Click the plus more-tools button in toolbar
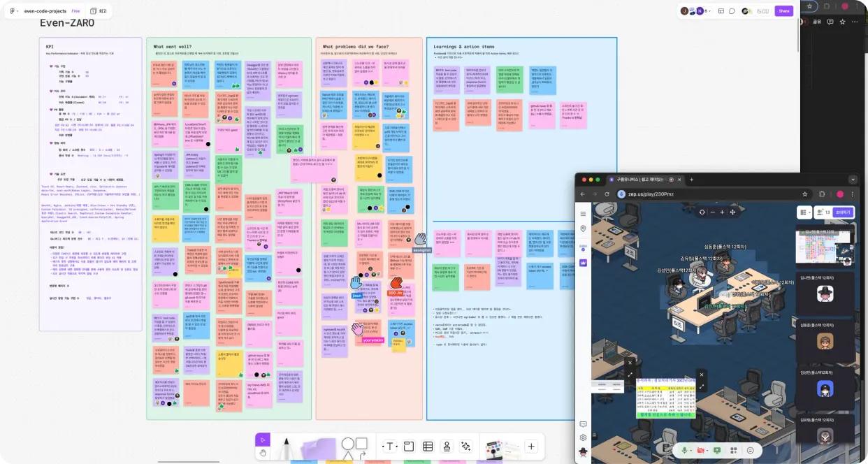 point(531,447)
